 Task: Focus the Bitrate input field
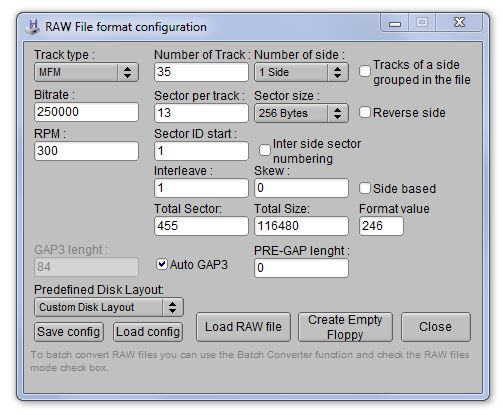[86, 112]
